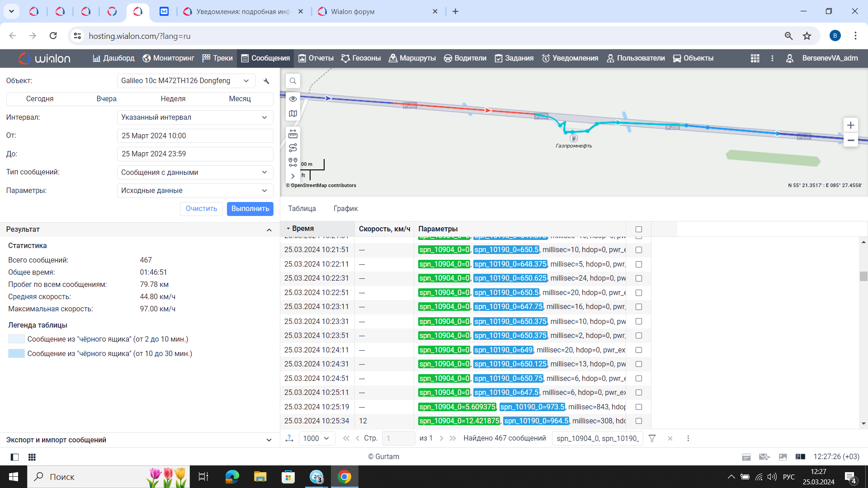Select checkbox for 10:25:34 message row
Image resolution: width=868 pixels, height=488 pixels.
point(639,421)
